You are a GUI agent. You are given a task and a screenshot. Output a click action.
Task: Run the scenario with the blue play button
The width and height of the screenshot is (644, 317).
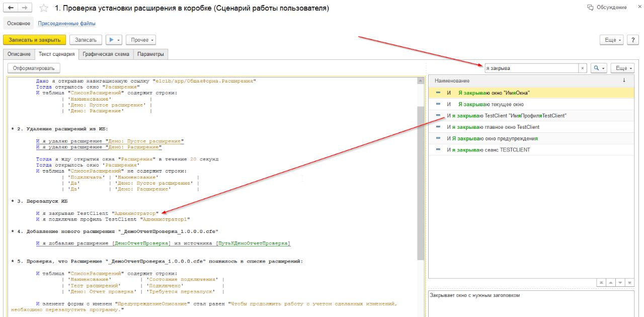click(113, 40)
